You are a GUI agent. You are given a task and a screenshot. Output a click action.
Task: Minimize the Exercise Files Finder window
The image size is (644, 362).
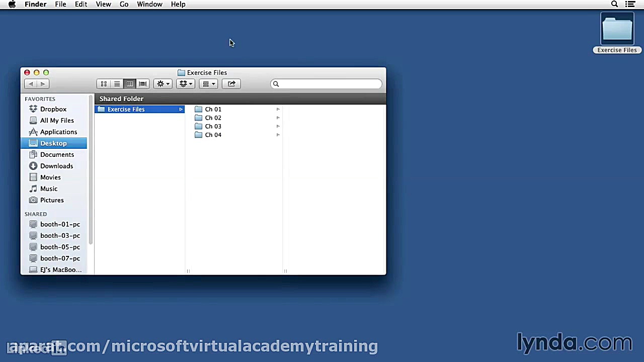(x=37, y=72)
